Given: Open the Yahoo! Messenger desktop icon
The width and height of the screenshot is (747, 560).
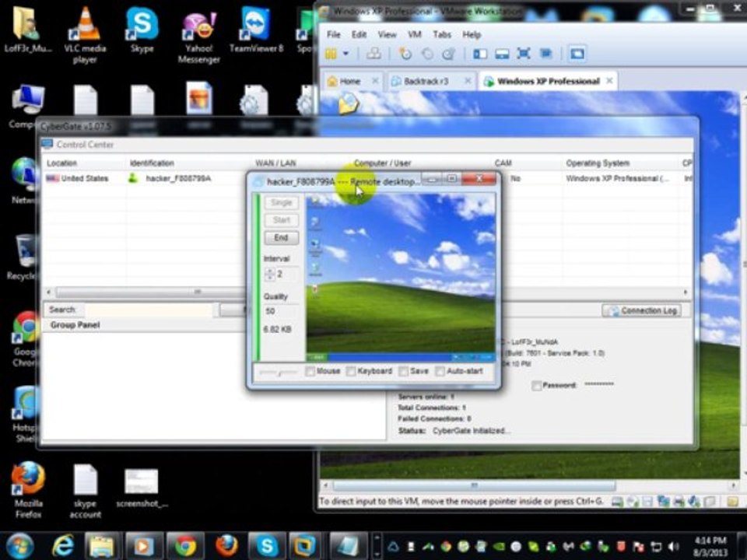Looking at the screenshot, I should (x=199, y=37).
